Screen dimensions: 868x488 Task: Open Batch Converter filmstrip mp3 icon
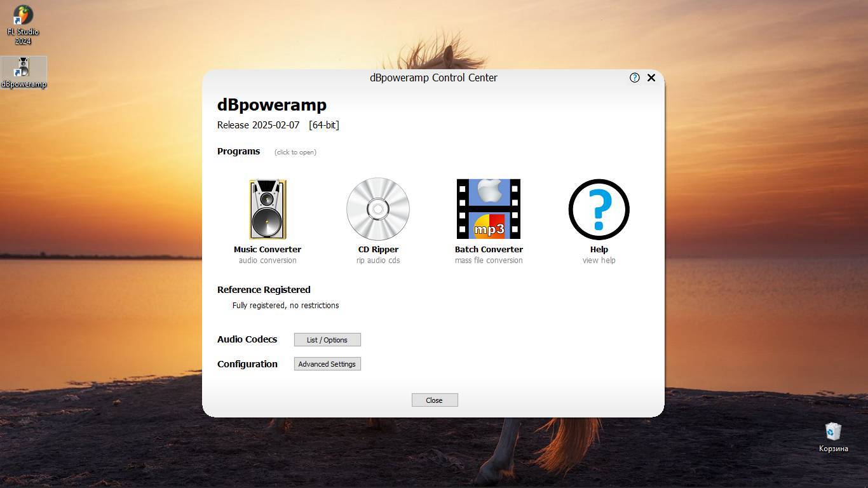(x=489, y=209)
